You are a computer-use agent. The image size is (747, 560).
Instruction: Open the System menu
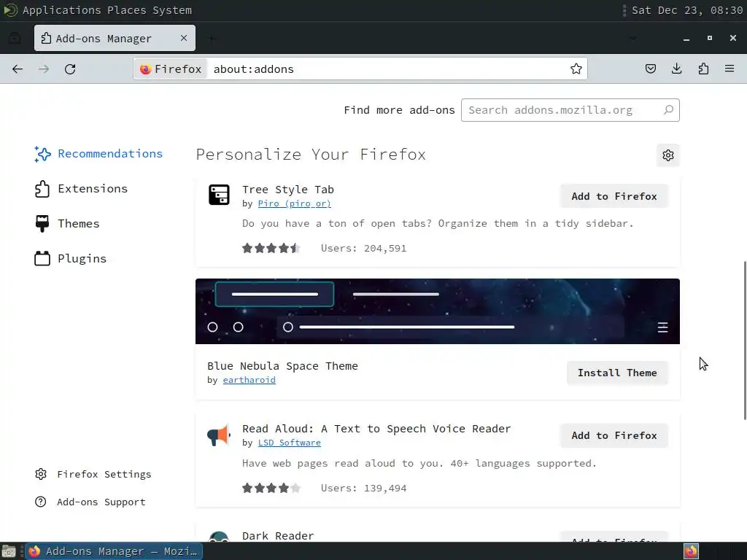coord(172,10)
